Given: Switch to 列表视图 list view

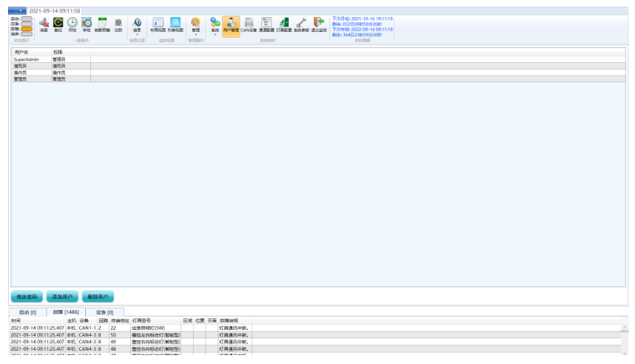Looking at the screenshot, I should click(175, 24).
